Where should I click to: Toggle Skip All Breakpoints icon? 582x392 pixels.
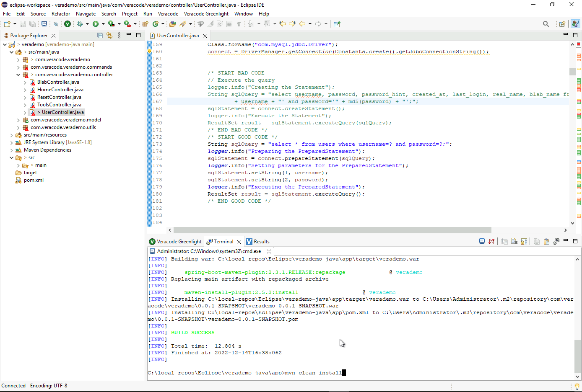(56, 24)
